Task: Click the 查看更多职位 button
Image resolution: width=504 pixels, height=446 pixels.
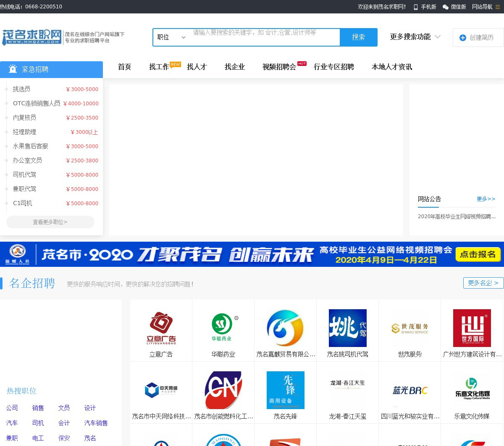Action: (50, 222)
